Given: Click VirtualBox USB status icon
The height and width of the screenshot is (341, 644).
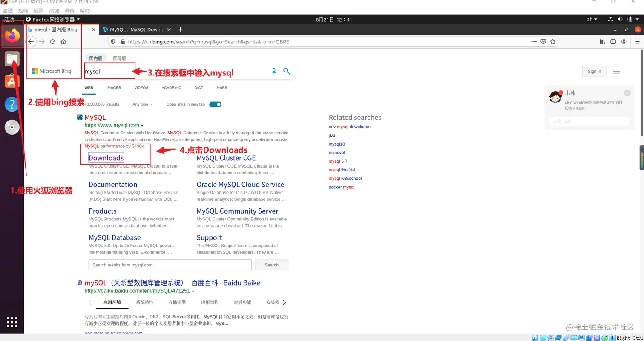Looking at the screenshot, I should tap(566, 338).
